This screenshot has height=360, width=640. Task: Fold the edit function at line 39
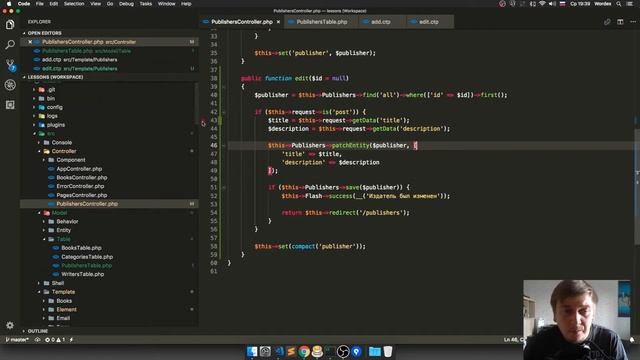pyautogui.click(x=224, y=87)
